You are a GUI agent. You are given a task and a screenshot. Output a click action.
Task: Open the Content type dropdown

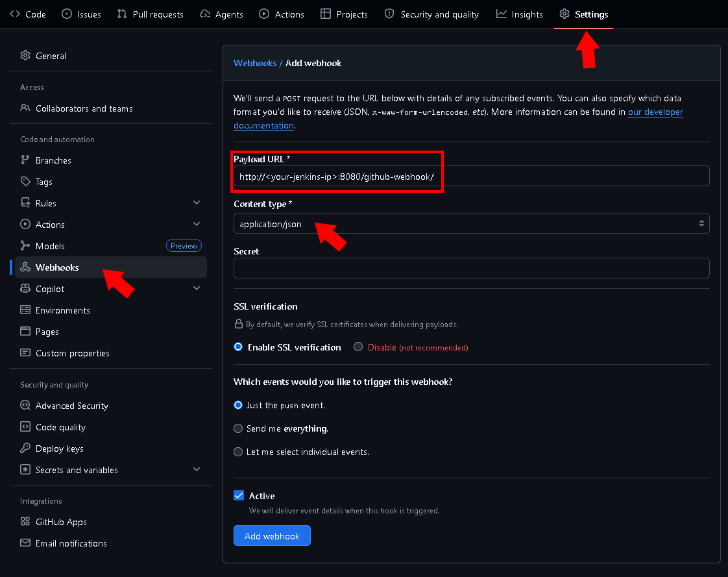click(x=471, y=224)
